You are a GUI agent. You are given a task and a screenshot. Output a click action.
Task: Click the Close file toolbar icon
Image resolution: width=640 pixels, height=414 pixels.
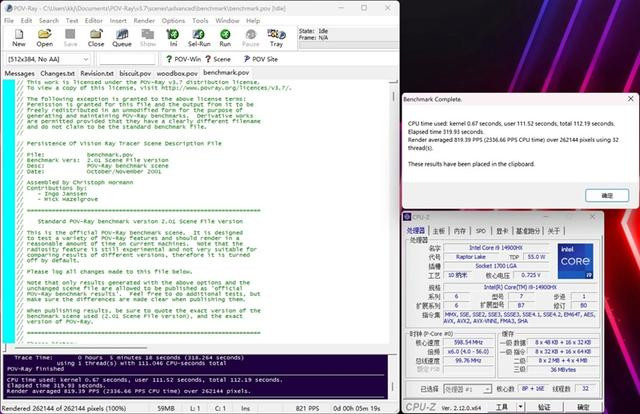[x=96, y=38]
